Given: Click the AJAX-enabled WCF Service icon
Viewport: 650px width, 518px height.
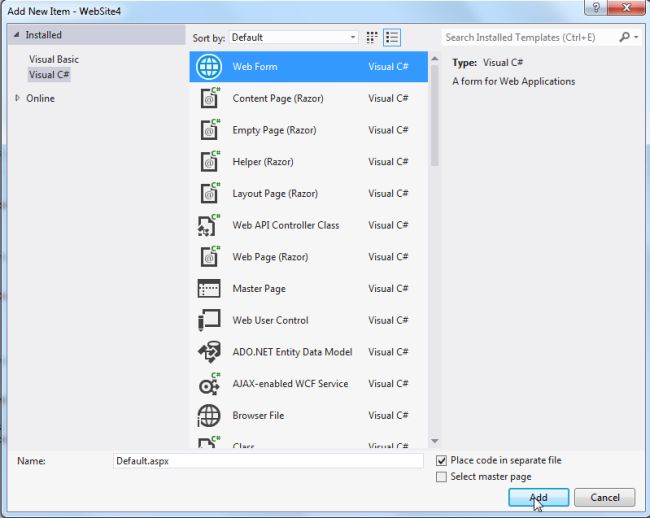Looking at the screenshot, I should tap(209, 384).
